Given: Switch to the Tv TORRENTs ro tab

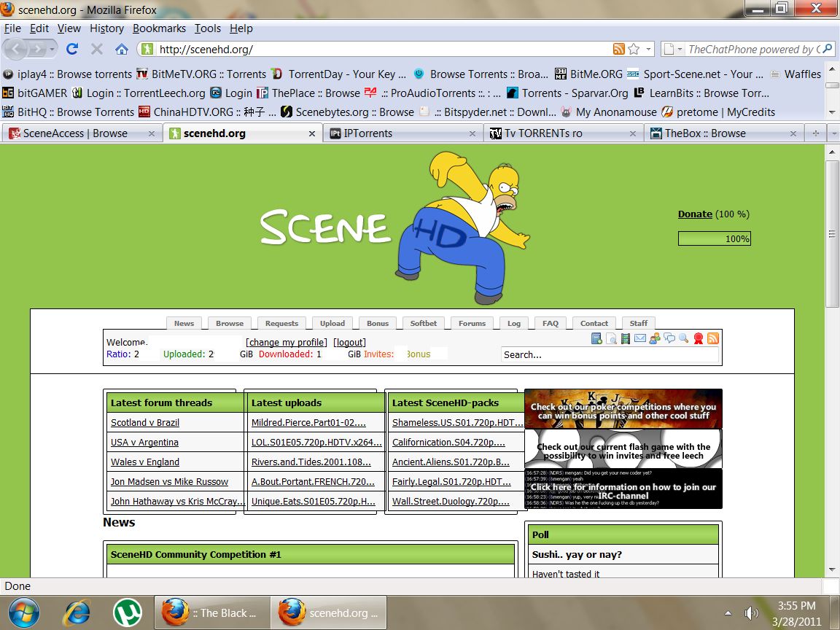Looking at the screenshot, I should (563, 133).
